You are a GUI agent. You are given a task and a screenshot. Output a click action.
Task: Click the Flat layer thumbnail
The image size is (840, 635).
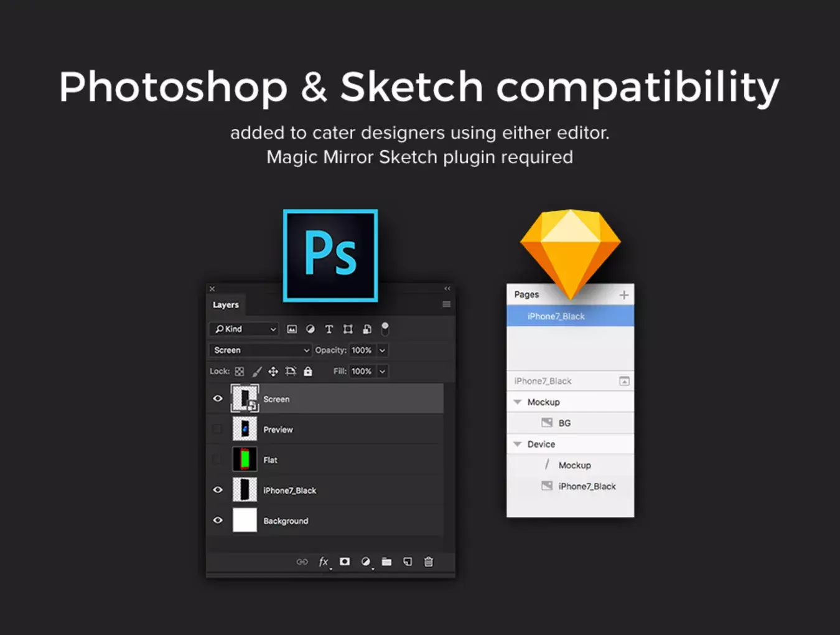(x=245, y=459)
